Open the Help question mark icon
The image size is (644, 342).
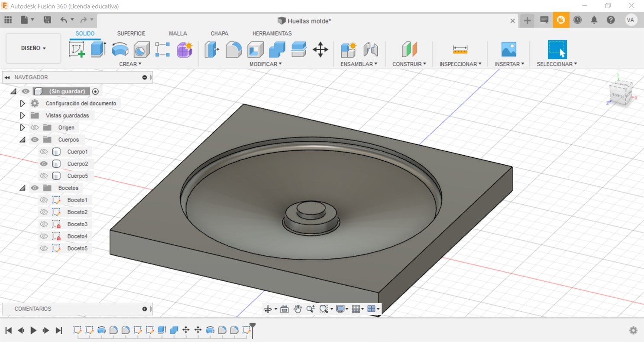611,20
